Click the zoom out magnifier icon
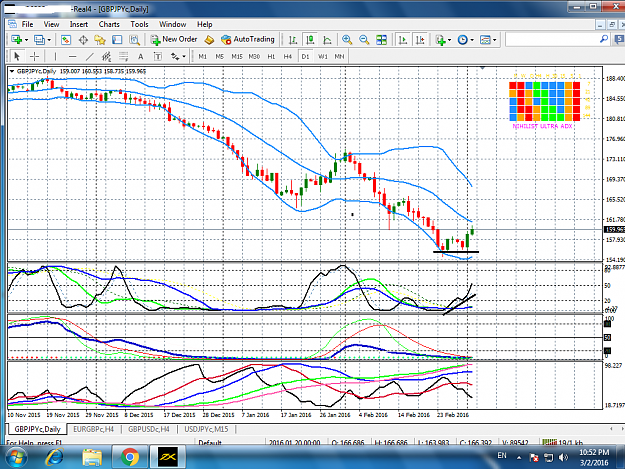The image size is (625, 469). pos(364,40)
